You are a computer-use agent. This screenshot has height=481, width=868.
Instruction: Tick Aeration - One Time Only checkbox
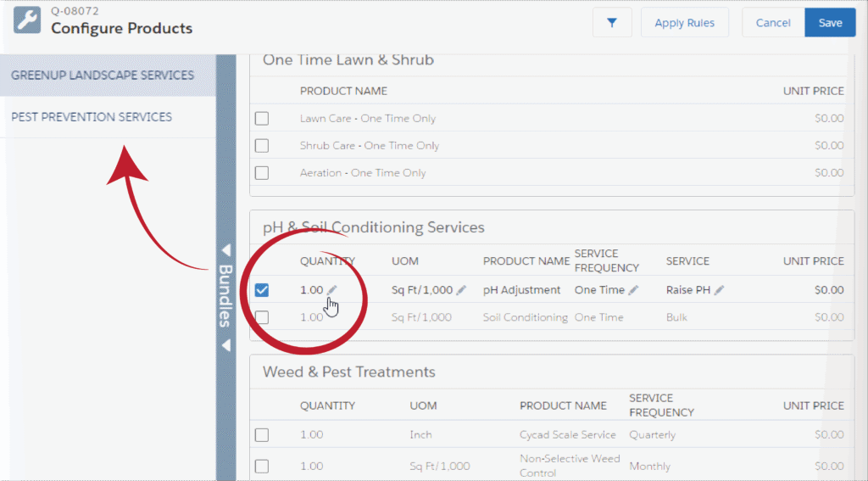click(x=262, y=173)
